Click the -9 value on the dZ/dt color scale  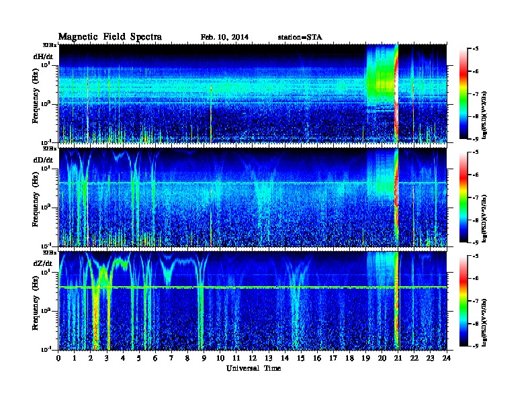(x=476, y=346)
